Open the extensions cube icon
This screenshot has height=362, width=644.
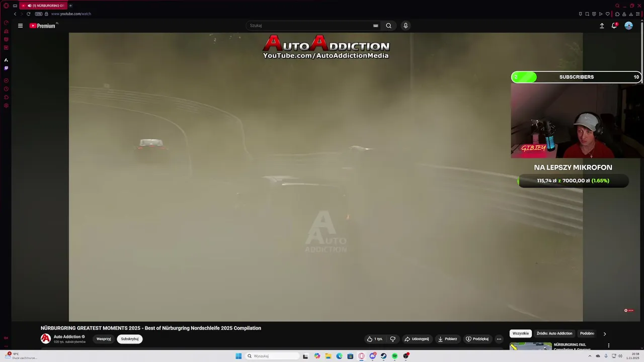617,14
